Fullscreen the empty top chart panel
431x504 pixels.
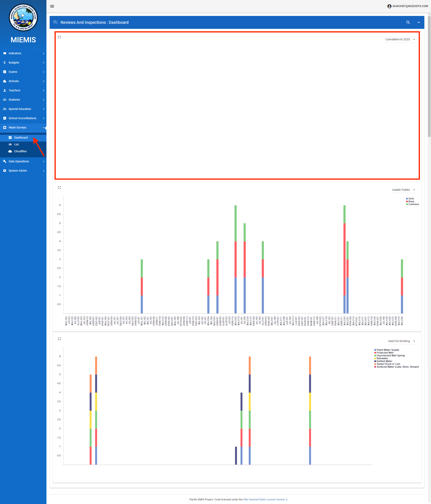(59, 37)
